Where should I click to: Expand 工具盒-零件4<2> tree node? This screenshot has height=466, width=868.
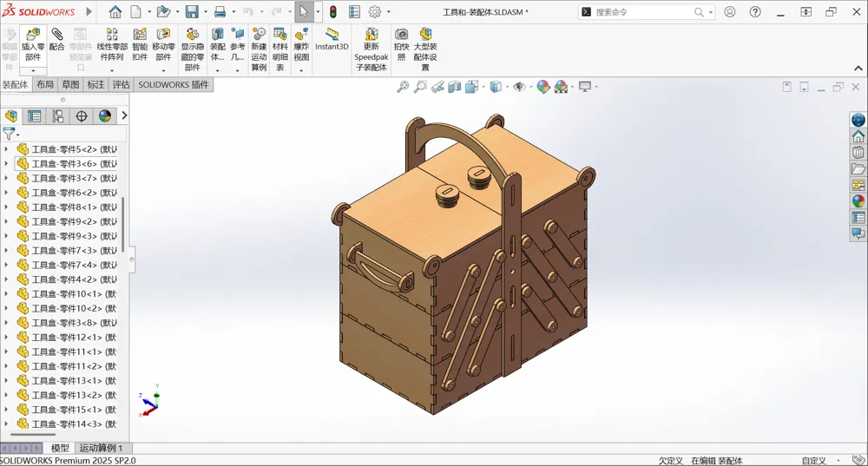click(6, 279)
